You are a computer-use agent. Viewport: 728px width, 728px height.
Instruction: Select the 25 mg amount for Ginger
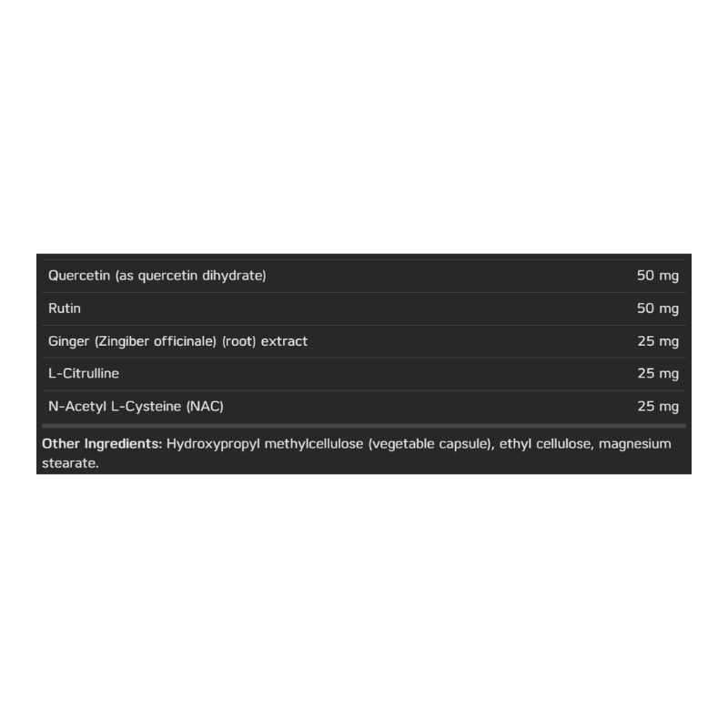[657, 341]
